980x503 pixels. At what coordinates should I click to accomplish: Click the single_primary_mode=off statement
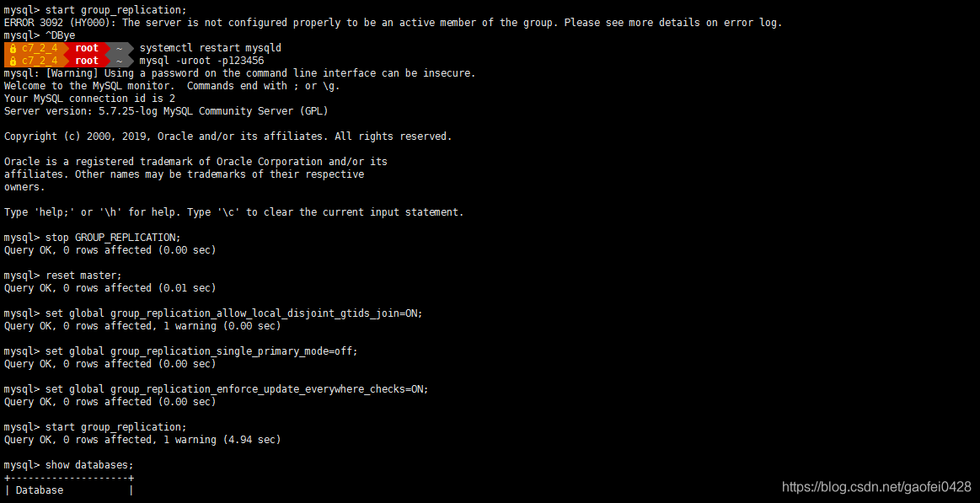click(180, 351)
